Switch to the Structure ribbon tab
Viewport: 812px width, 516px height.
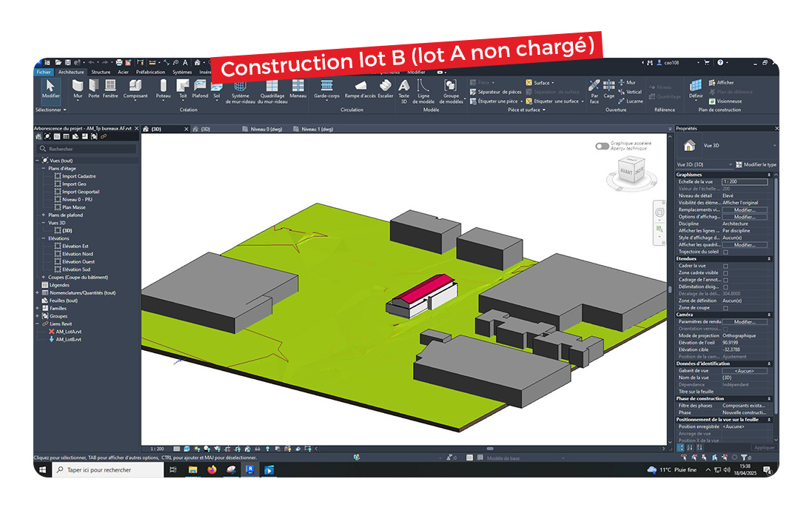[x=101, y=72]
